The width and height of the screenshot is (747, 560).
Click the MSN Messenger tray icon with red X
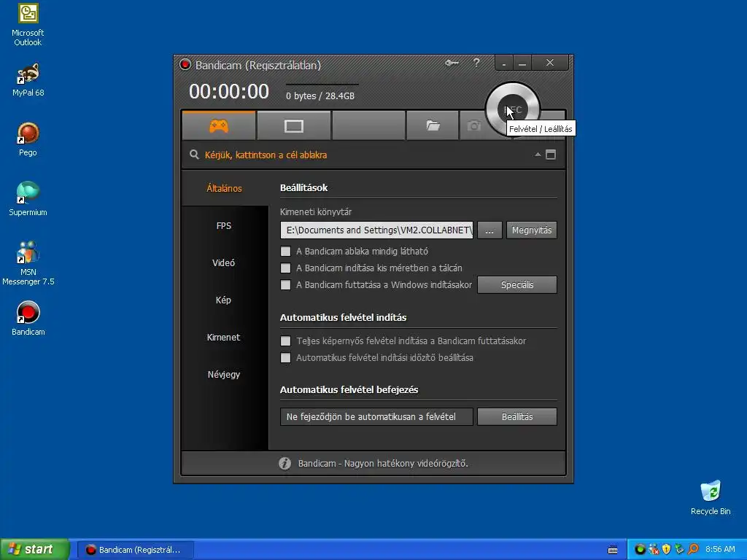point(654,550)
